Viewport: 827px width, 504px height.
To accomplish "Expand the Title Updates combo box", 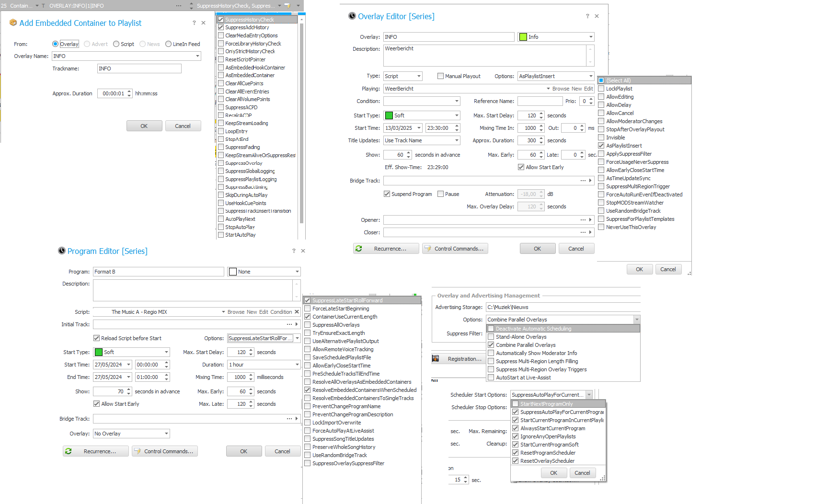I will [457, 140].
